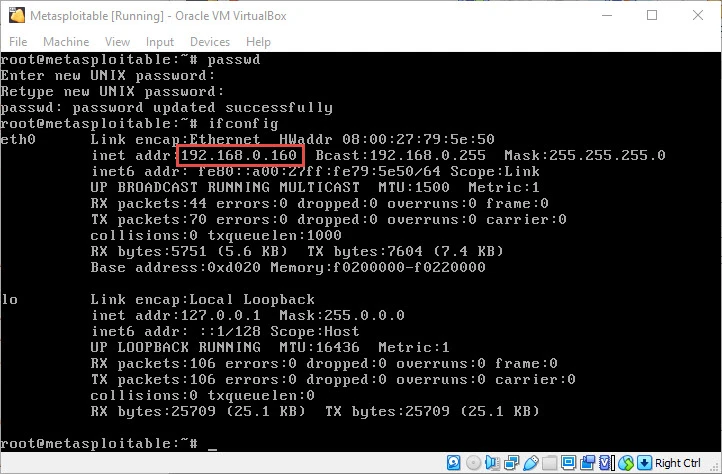Click the Mask:255.255.255.0 text
The height and width of the screenshot is (474, 722).
(585, 155)
